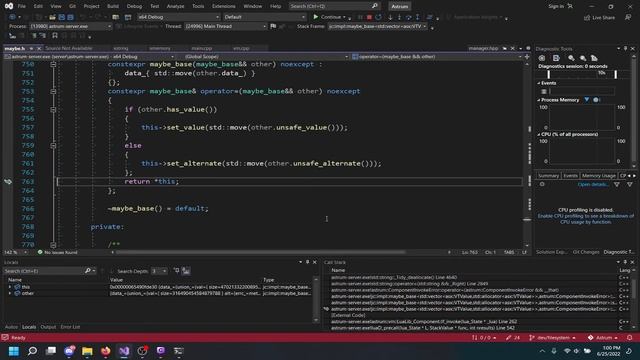Click the Step Out up arrow
The image size is (640, 360).
[x=417, y=17]
